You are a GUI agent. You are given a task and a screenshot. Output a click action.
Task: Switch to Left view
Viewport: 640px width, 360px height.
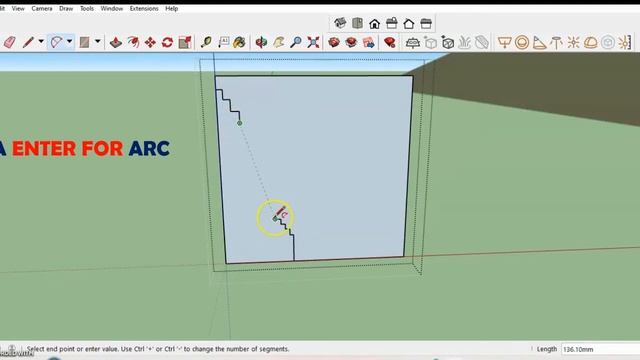click(426, 23)
